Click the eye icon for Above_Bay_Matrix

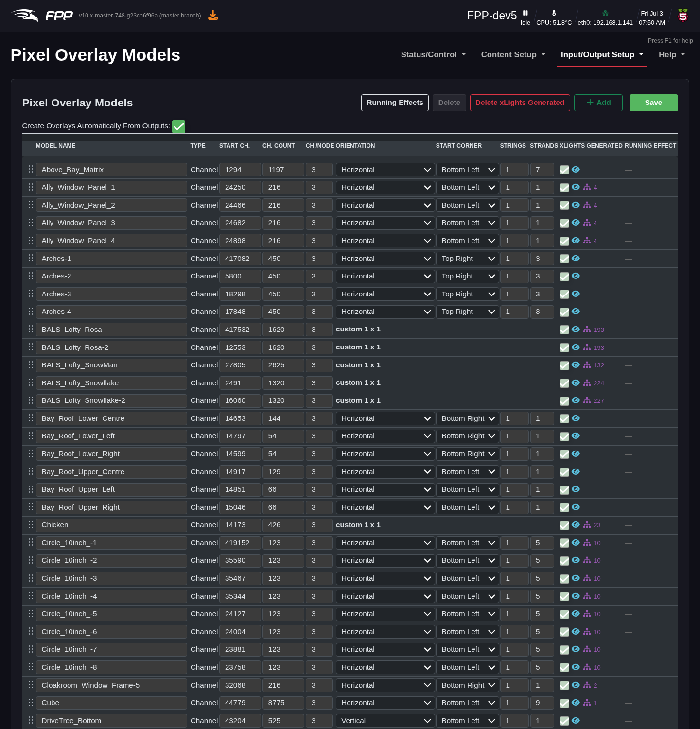click(x=576, y=169)
